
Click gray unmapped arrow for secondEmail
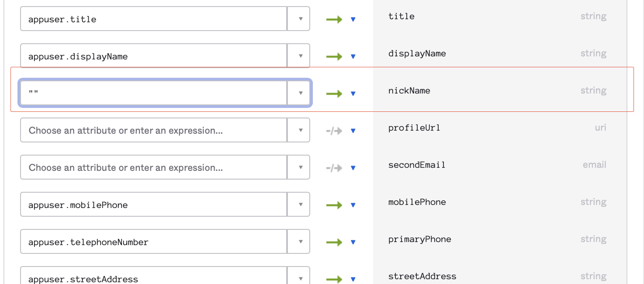point(334,168)
